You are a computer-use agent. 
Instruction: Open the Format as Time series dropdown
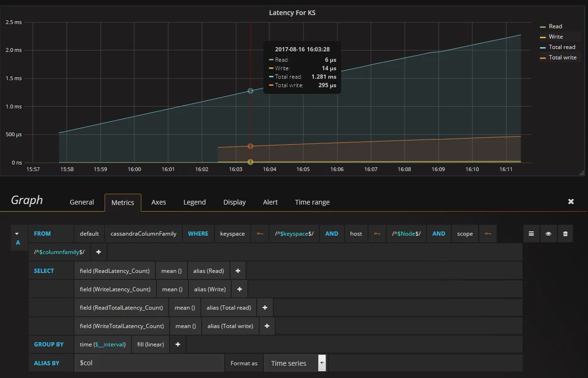[x=295, y=363]
